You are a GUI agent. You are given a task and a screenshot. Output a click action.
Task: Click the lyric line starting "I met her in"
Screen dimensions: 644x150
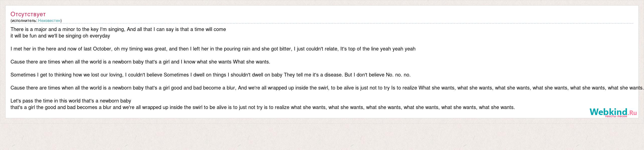tap(213, 49)
